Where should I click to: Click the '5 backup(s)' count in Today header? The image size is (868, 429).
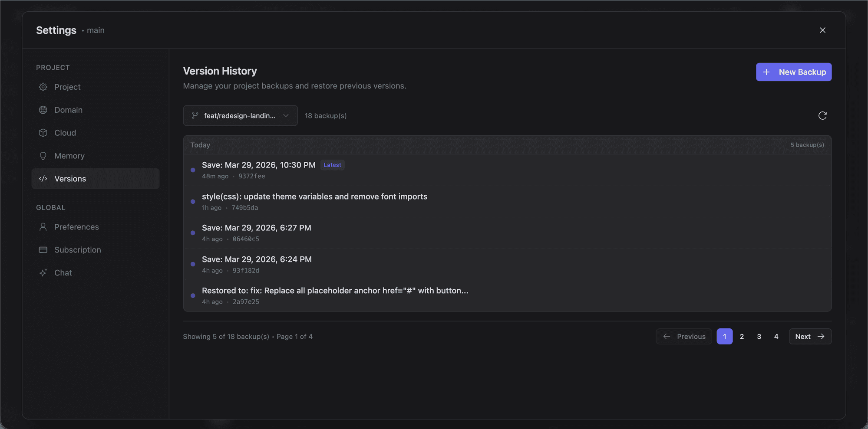pyautogui.click(x=807, y=145)
